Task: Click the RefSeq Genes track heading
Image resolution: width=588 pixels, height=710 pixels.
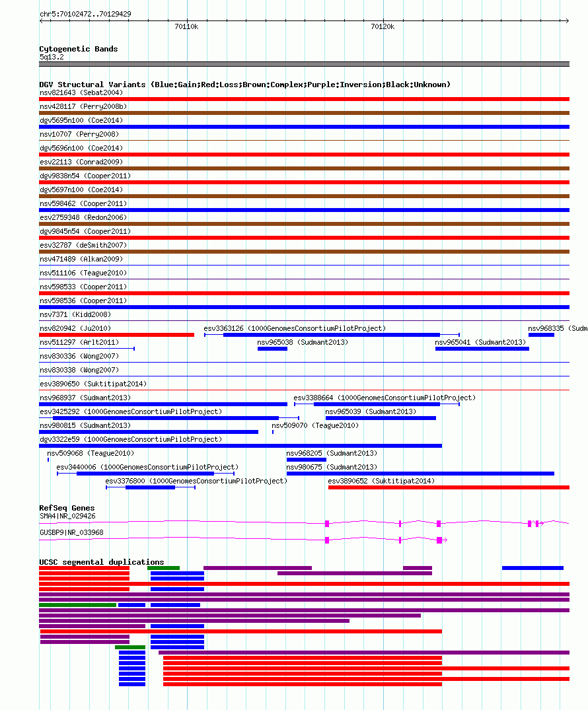Action: point(67,508)
